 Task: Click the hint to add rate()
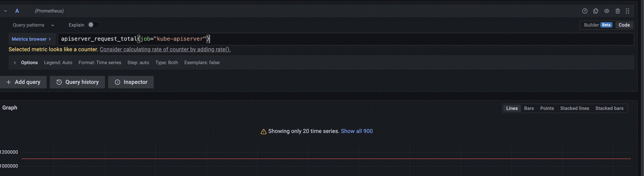click(165, 49)
